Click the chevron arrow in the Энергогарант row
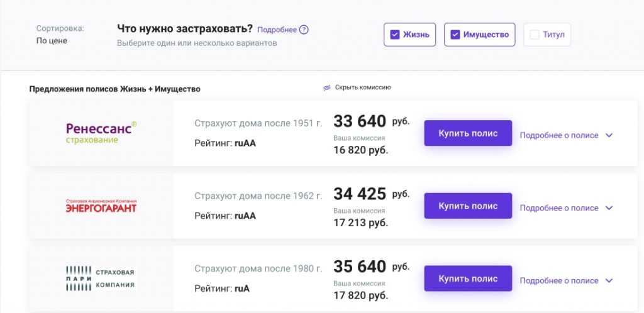This screenshot has height=313, width=644. [x=609, y=208]
